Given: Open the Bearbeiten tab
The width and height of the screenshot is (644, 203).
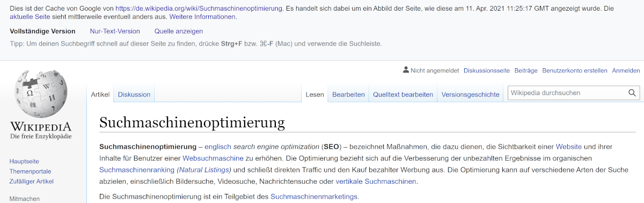Looking at the screenshot, I should (348, 95).
